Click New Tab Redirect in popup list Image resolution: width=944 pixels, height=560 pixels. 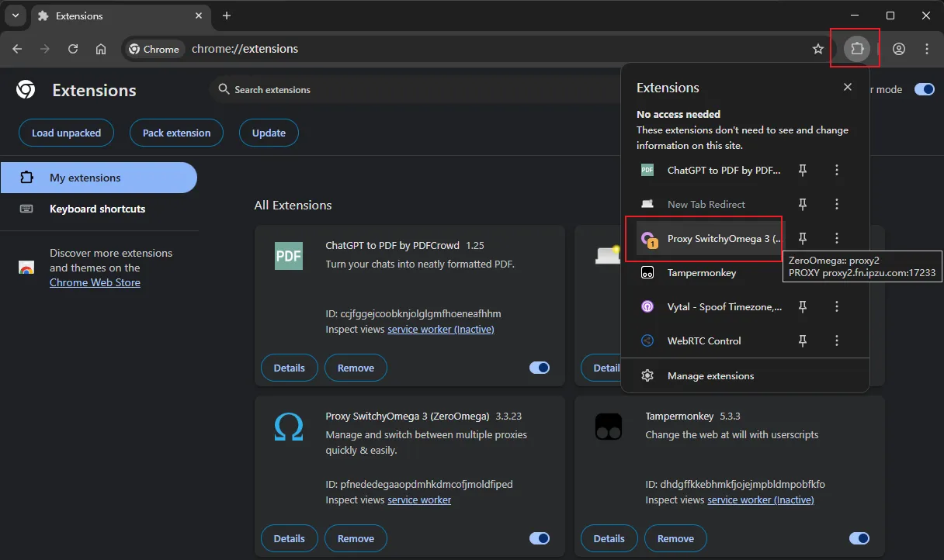click(711, 204)
